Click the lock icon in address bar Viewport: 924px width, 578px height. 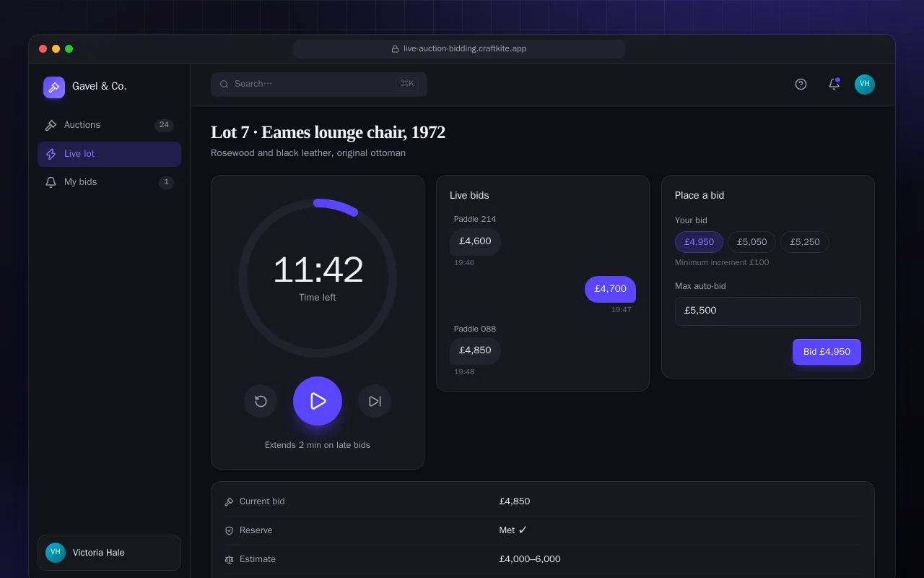tap(395, 49)
